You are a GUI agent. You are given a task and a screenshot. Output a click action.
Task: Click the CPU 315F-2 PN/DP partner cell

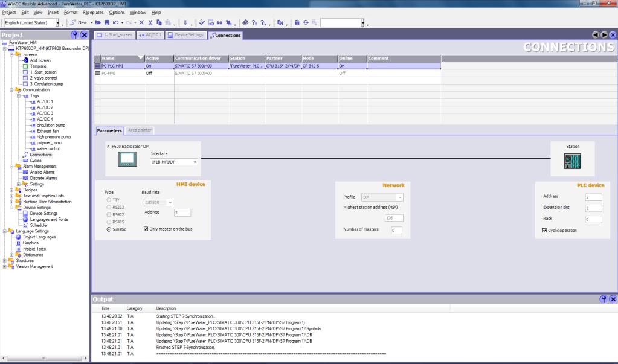click(283, 66)
